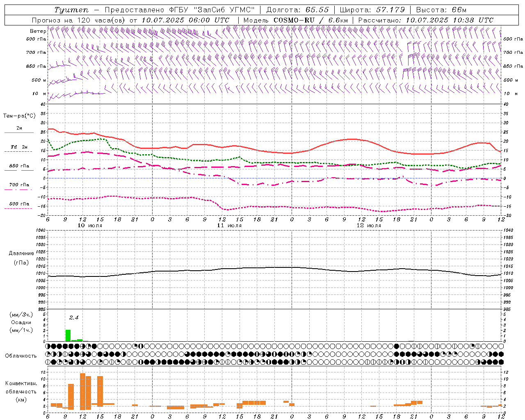Click the '500 м' wind level label on left
The height and width of the screenshot is (420, 525).
point(39,80)
